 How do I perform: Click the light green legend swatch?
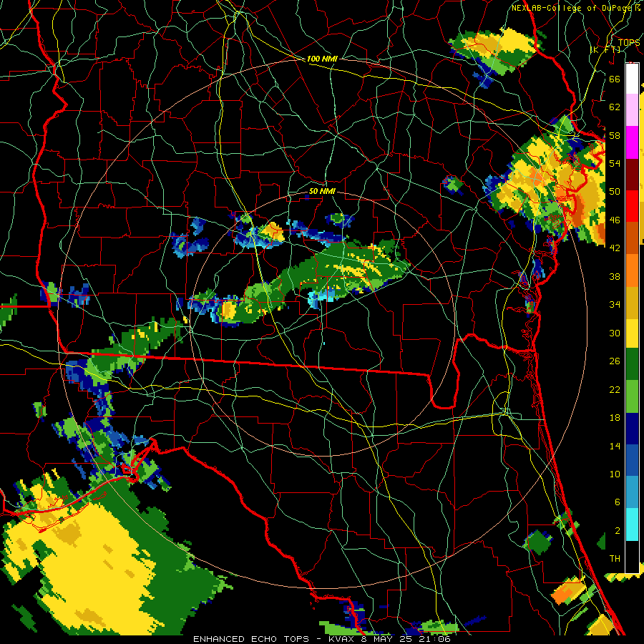(632, 396)
